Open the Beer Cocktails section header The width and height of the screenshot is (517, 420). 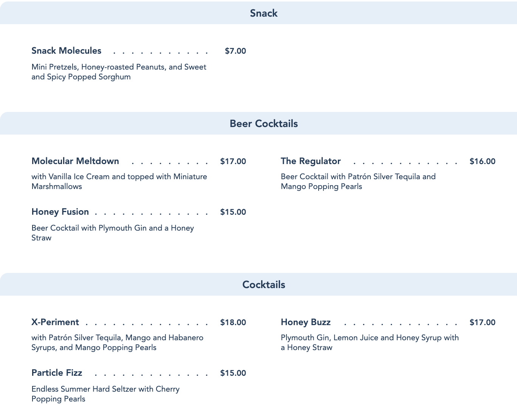click(263, 124)
